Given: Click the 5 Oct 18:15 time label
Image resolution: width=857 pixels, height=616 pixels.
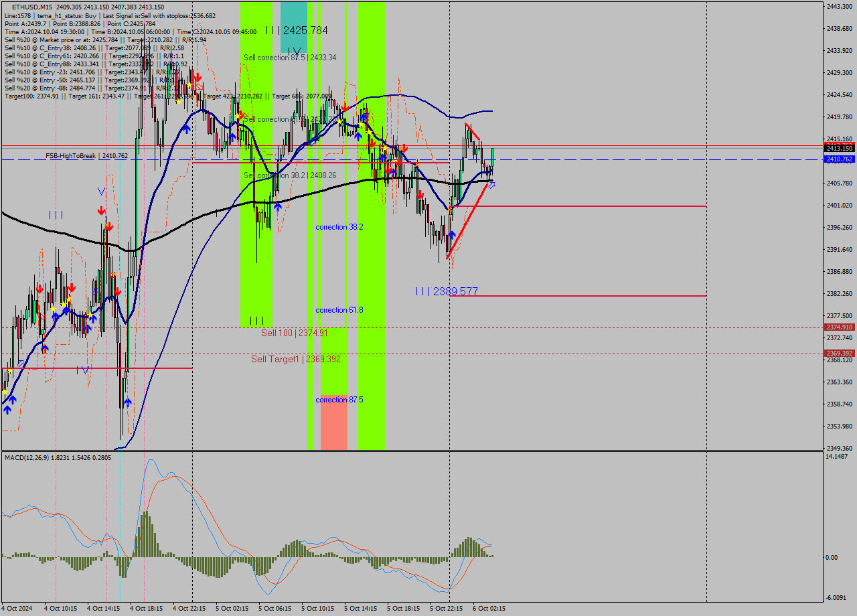Looking at the screenshot, I should coord(403,609).
